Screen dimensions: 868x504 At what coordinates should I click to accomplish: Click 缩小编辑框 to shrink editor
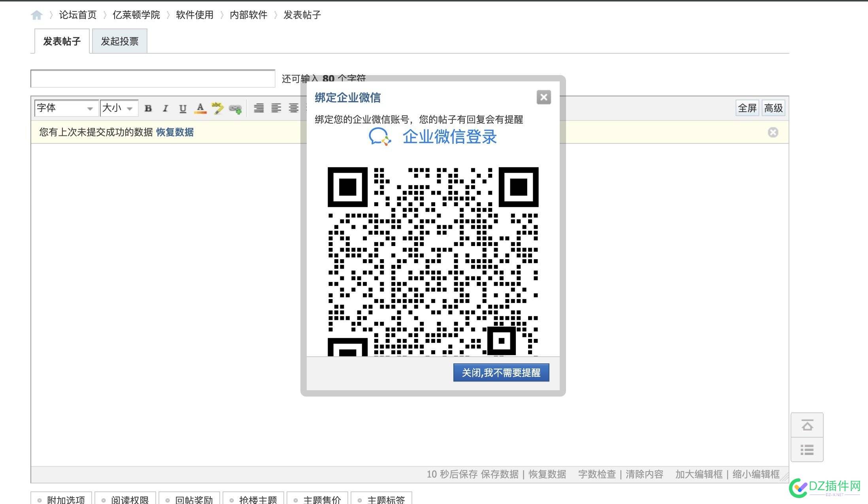click(756, 474)
